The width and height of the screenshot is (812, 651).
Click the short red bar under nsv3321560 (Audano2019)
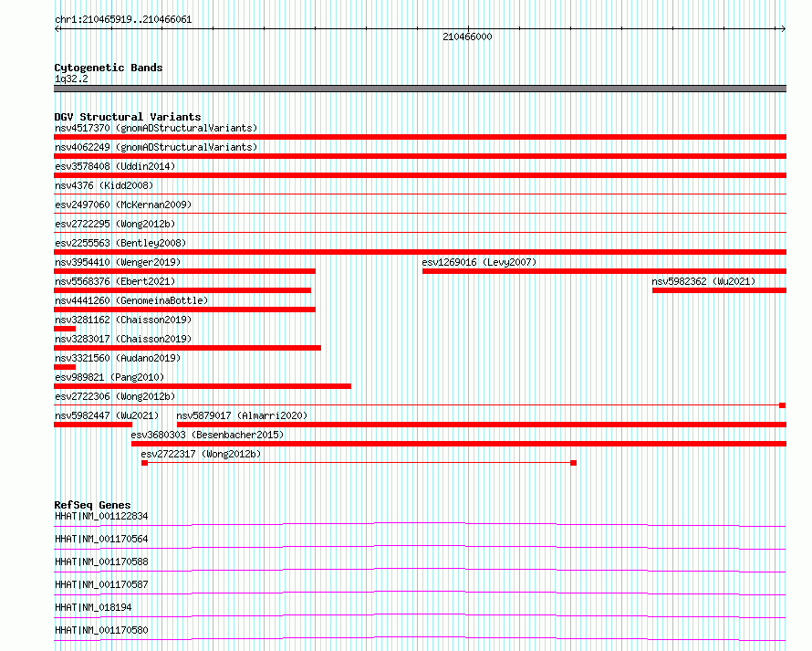(x=65, y=367)
